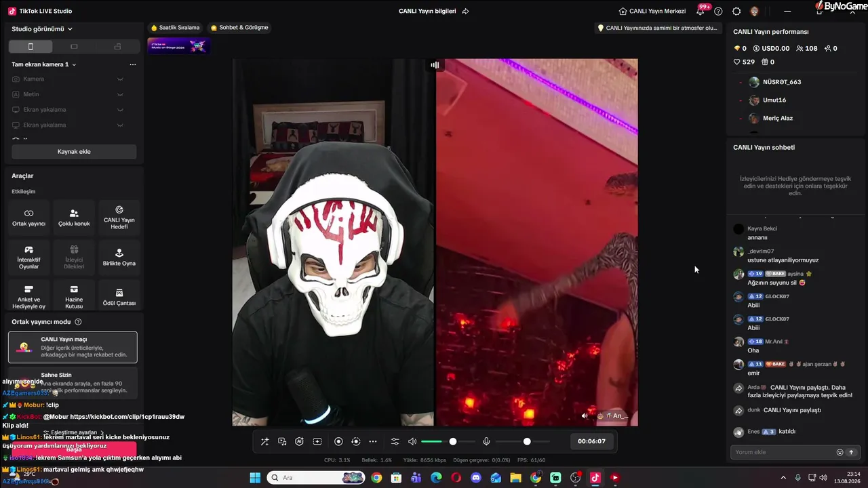Expand the Studio görünümü dropdown
868x488 pixels.
tap(42, 29)
